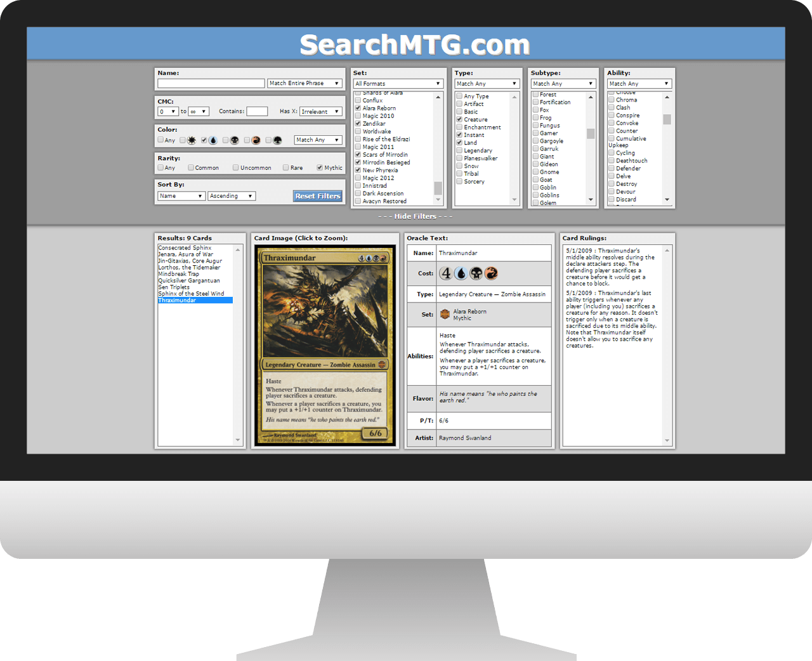Toggle the Any rarity checkbox
This screenshot has height=661, width=812.
pyautogui.click(x=160, y=167)
